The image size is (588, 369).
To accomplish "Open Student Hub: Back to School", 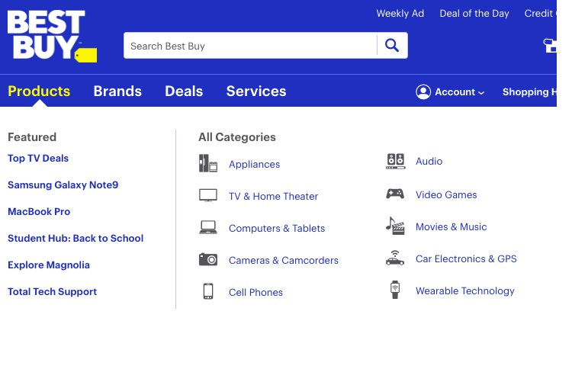I will [76, 238].
